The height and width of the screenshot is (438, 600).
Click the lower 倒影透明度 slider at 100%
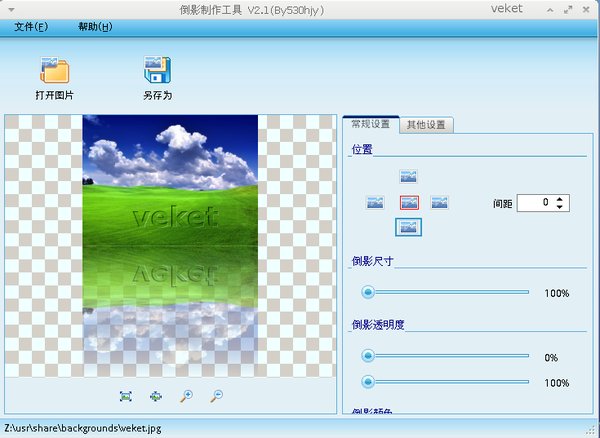point(368,382)
